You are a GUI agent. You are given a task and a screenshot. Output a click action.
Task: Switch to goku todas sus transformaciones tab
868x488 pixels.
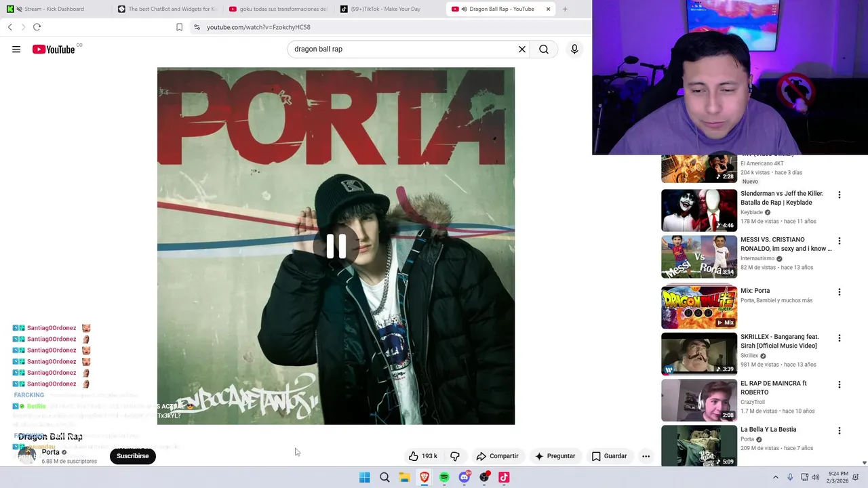coord(278,9)
